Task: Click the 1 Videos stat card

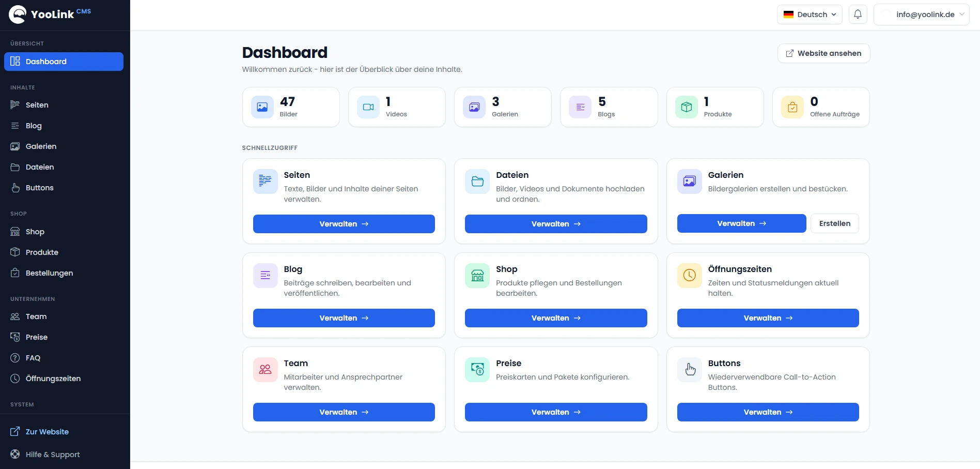Action: pos(397,107)
